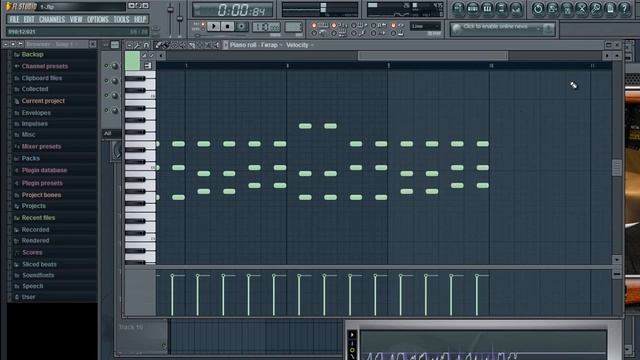Open the Piano roll shortcut icon in top toolbar

click(x=487, y=8)
